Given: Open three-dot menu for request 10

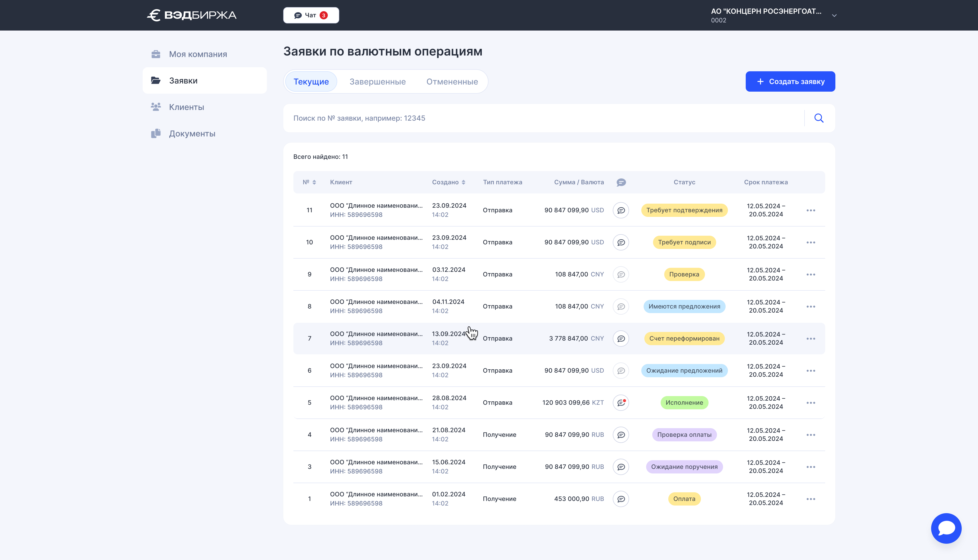Looking at the screenshot, I should tap(811, 242).
